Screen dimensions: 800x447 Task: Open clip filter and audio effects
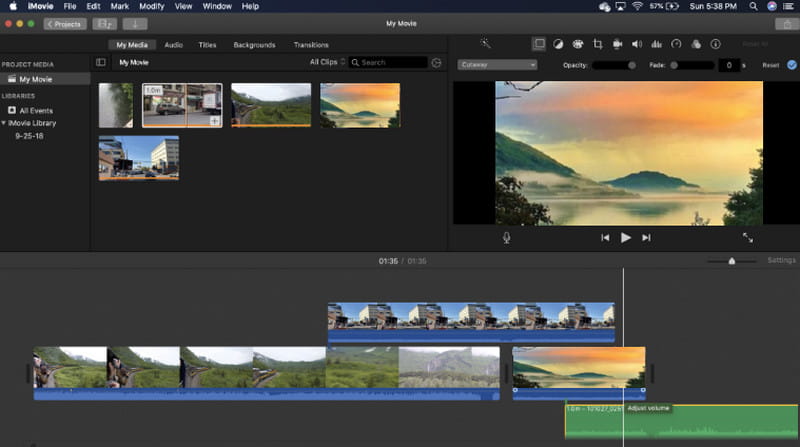(x=696, y=44)
